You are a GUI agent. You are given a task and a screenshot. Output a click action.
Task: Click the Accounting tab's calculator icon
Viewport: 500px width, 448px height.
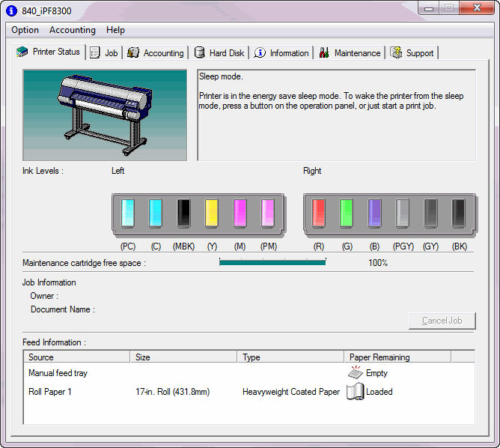point(133,52)
